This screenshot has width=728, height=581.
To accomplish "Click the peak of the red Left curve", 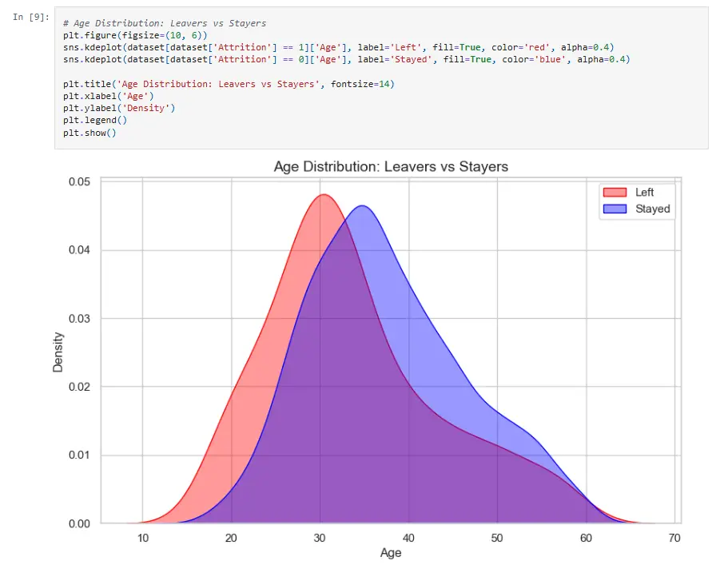I will click(x=324, y=194).
